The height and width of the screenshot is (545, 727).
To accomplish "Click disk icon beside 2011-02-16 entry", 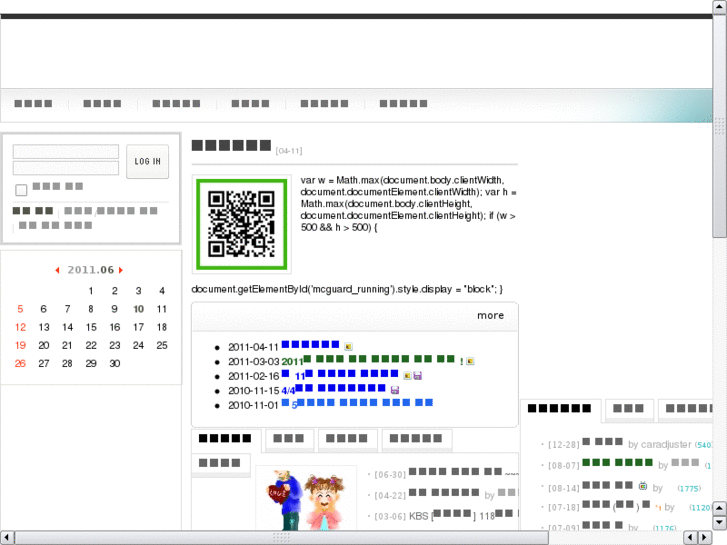I will pos(418,376).
